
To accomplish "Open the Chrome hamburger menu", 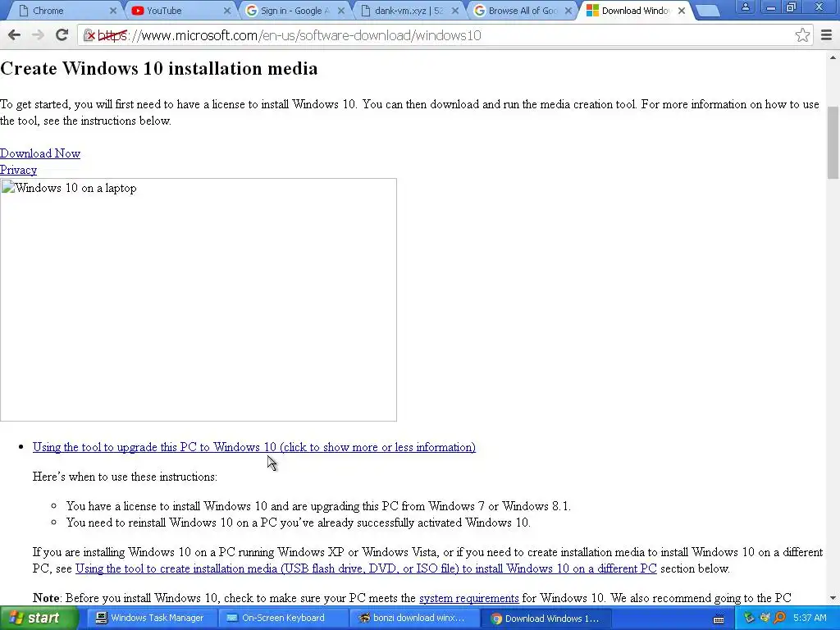I will pos(826,35).
